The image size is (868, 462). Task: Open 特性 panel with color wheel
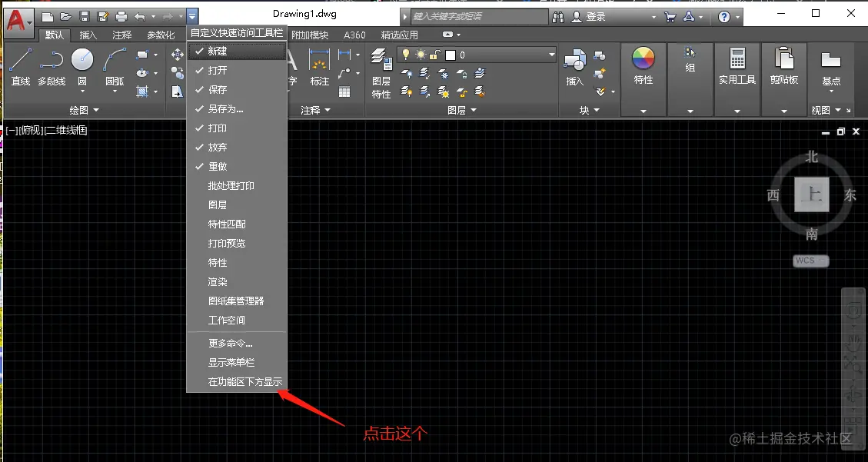644,79
